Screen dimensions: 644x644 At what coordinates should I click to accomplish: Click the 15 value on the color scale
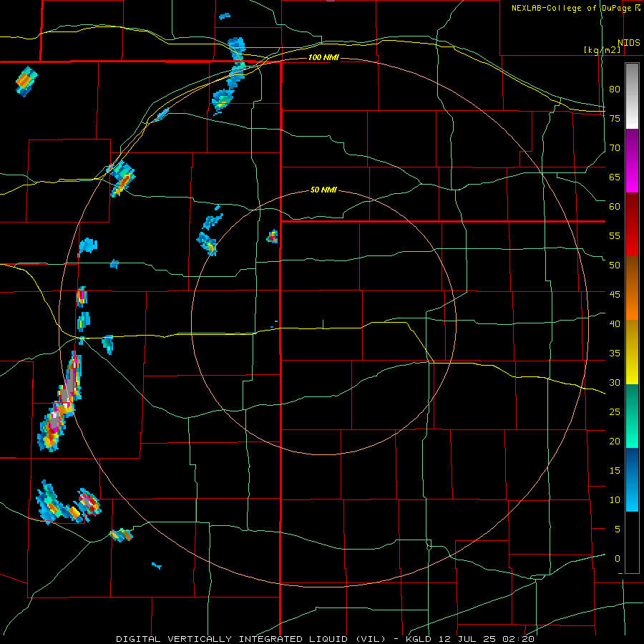[x=615, y=471]
